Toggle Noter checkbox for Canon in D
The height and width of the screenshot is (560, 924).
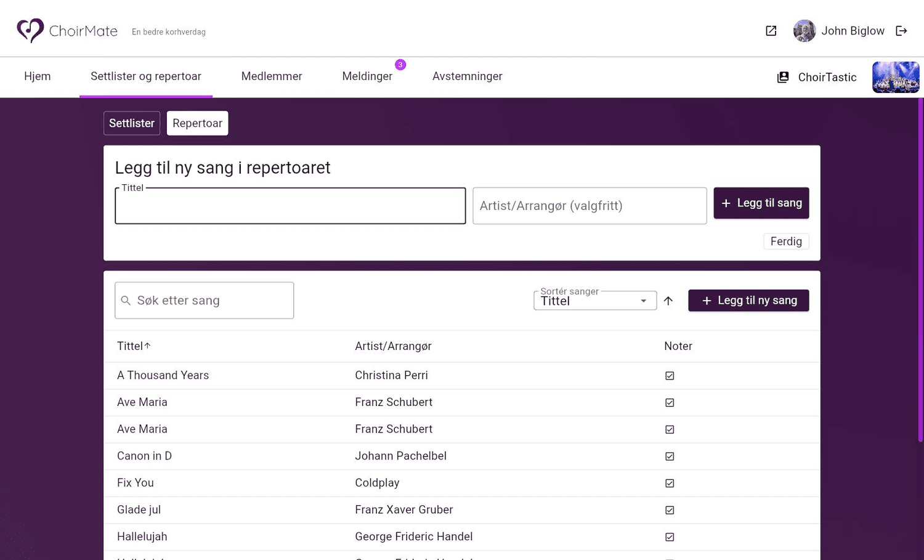click(670, 457)
